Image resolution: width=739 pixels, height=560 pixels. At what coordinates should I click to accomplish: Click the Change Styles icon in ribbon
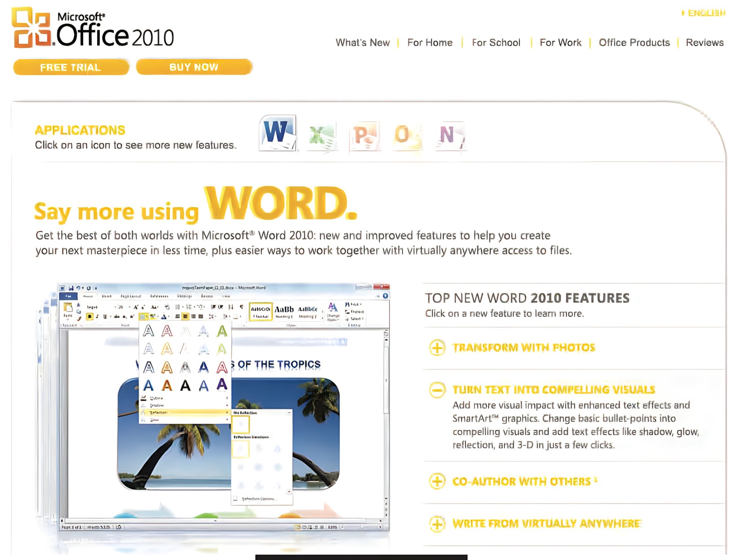[333, 312]
